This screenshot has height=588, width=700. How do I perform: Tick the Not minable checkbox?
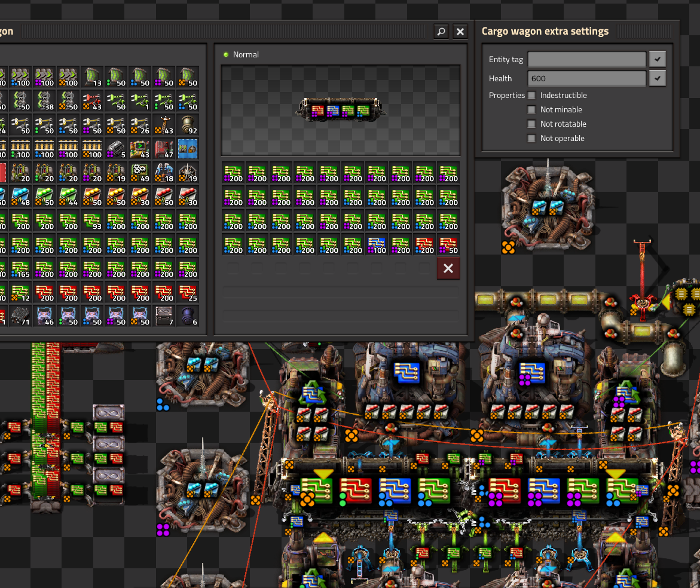(x=531, y=109)
